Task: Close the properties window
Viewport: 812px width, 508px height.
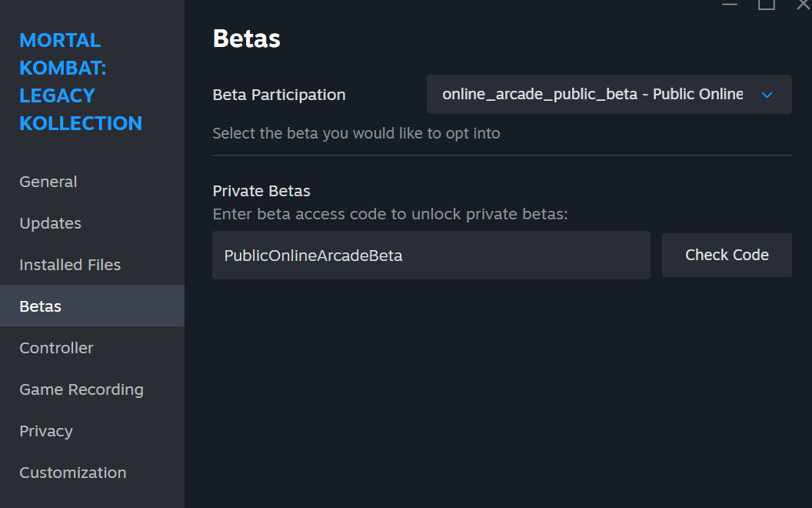Action: coord(803,4)
